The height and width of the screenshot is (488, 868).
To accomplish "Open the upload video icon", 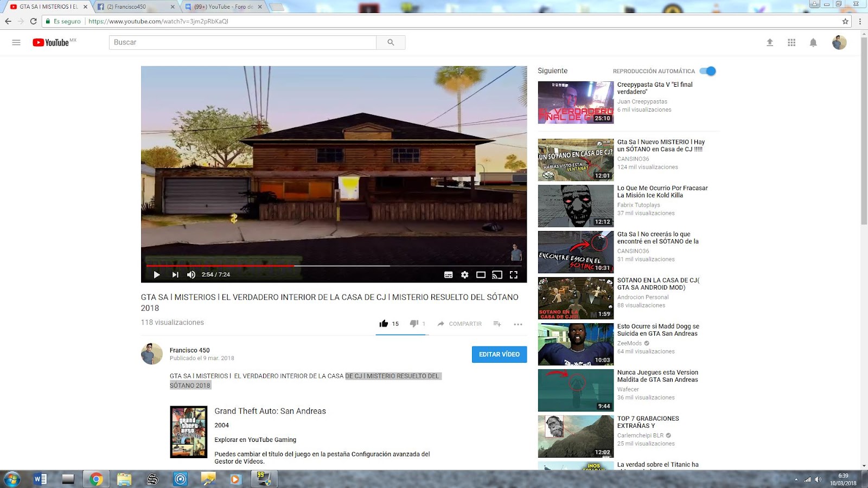I will pos(770,42).
